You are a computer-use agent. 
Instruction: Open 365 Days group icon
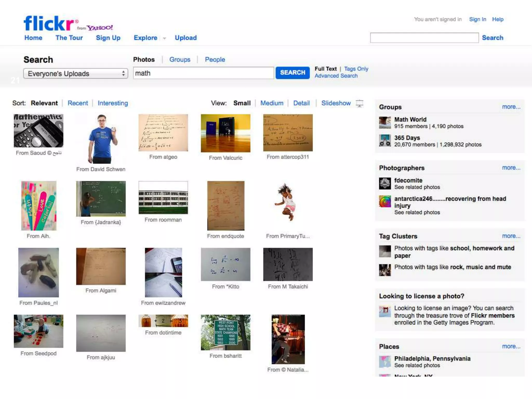385,141
